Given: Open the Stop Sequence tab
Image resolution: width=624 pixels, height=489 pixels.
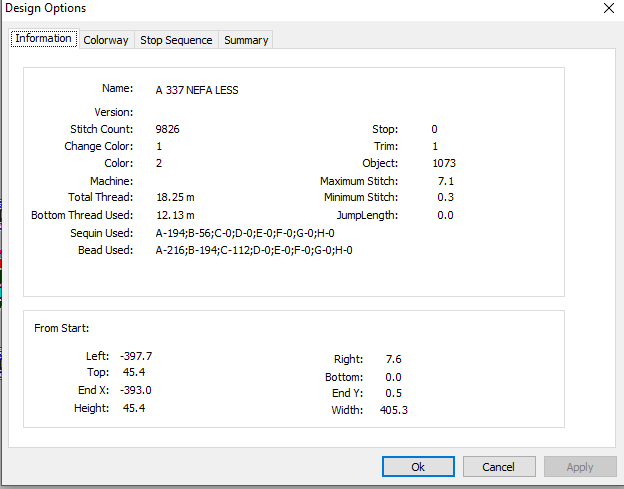Looking at the screenshot, I should pos(176,40).
